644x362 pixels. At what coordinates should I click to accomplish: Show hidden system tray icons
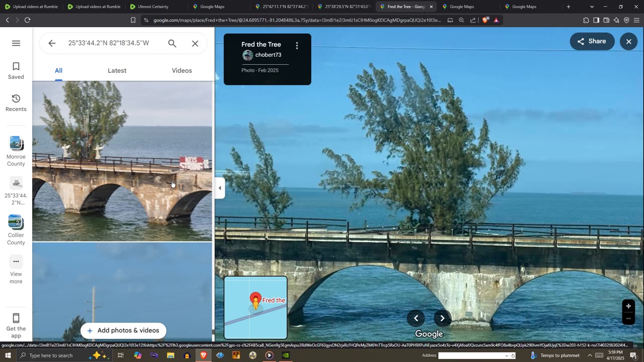point(590,355)
